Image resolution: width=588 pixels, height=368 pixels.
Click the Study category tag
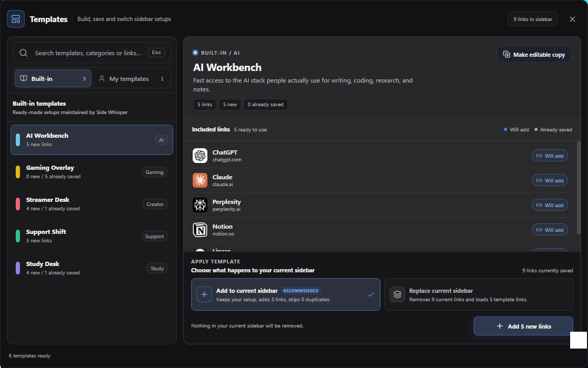(x=157, y=269)
